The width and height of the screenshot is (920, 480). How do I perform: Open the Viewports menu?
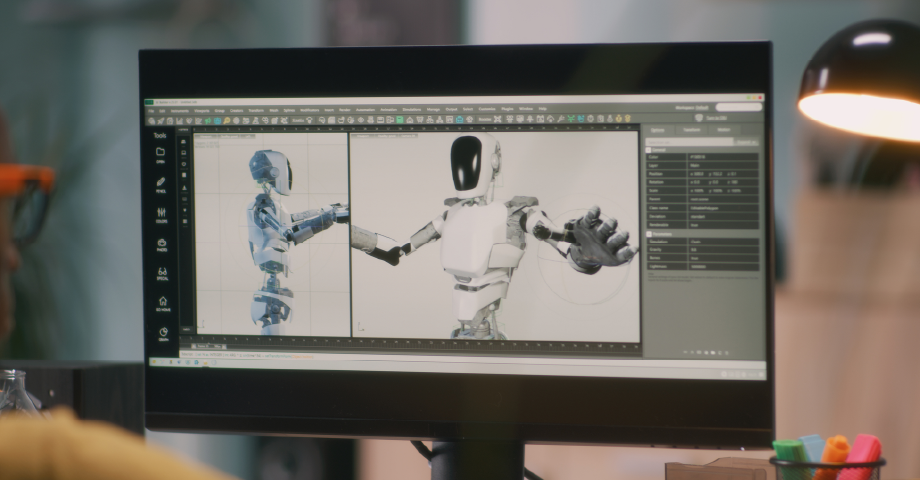(x=202, y=110)
